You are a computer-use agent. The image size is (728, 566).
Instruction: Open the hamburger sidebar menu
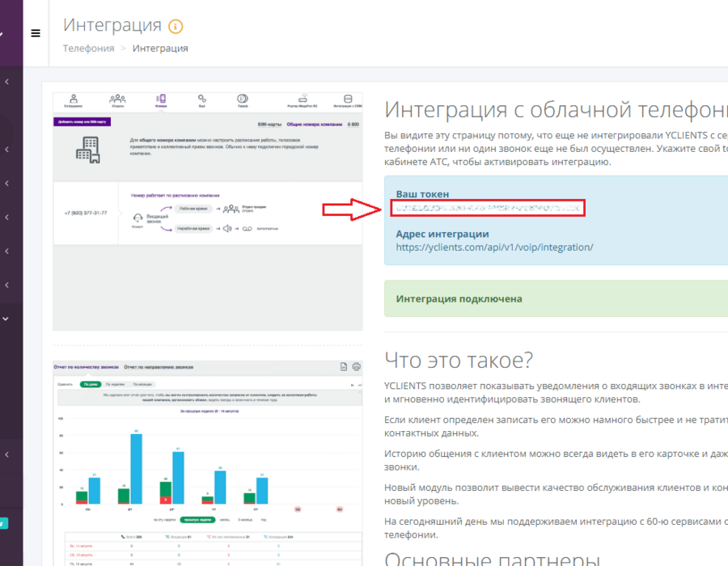[36, 33]
